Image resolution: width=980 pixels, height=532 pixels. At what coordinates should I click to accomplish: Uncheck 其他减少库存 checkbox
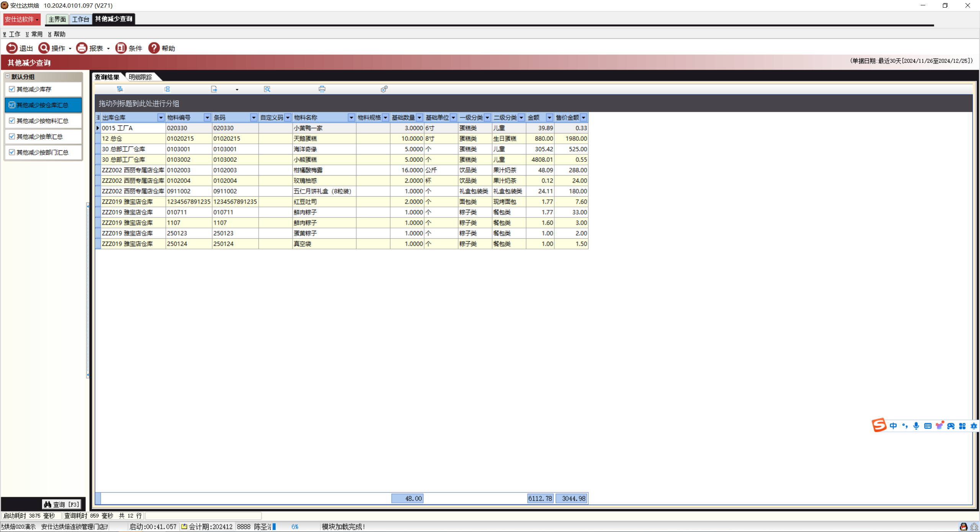pyautogui.click(x=12, y=89)
